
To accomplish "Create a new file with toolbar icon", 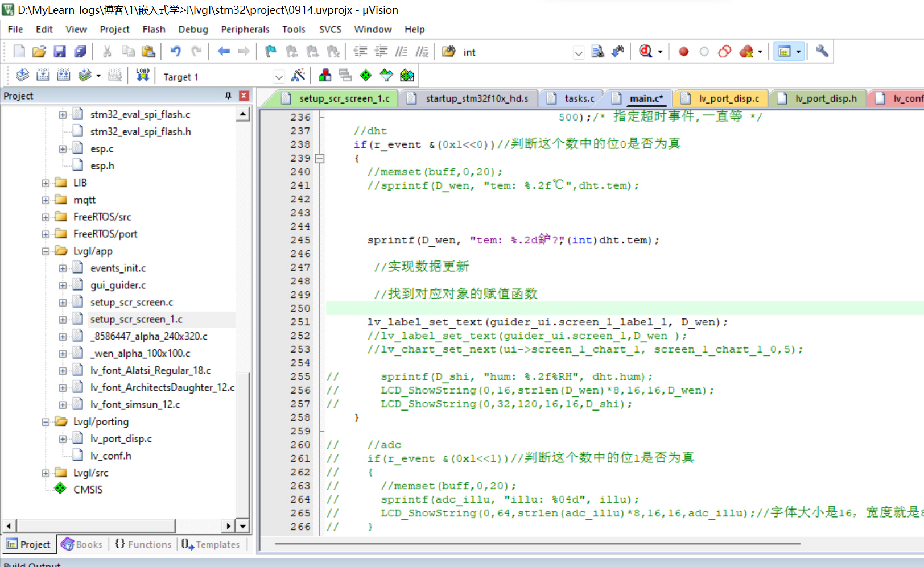I will click(x=19, y=52).
